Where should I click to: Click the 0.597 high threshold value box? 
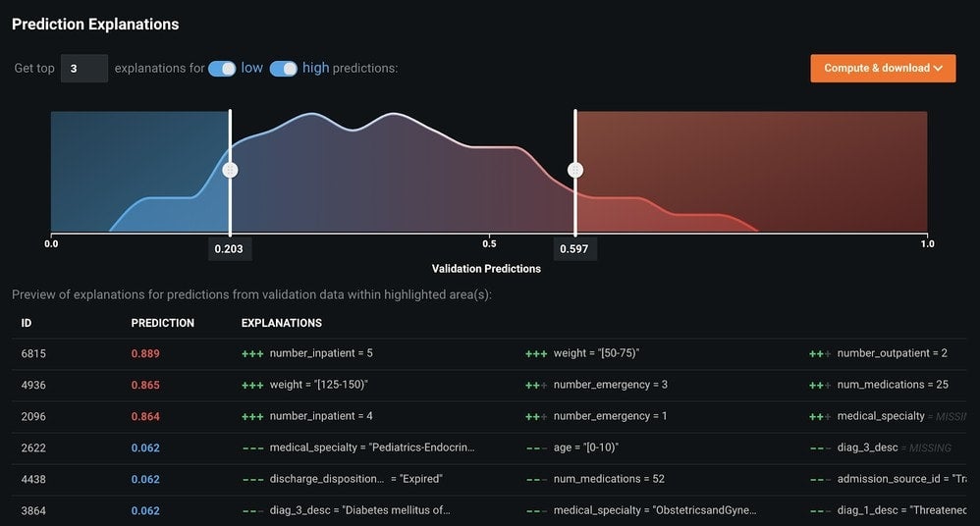[x=574, y=248]
